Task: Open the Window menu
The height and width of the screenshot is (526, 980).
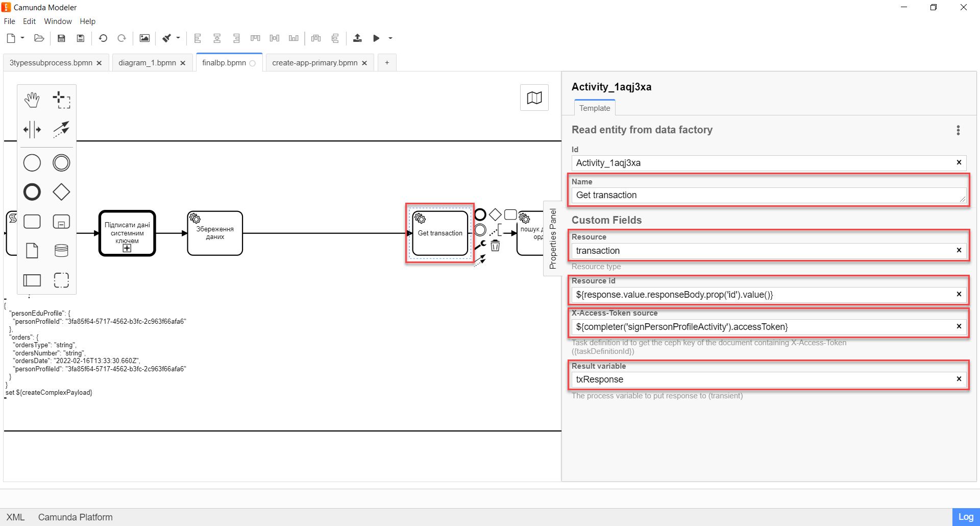Action: point(58,21)
